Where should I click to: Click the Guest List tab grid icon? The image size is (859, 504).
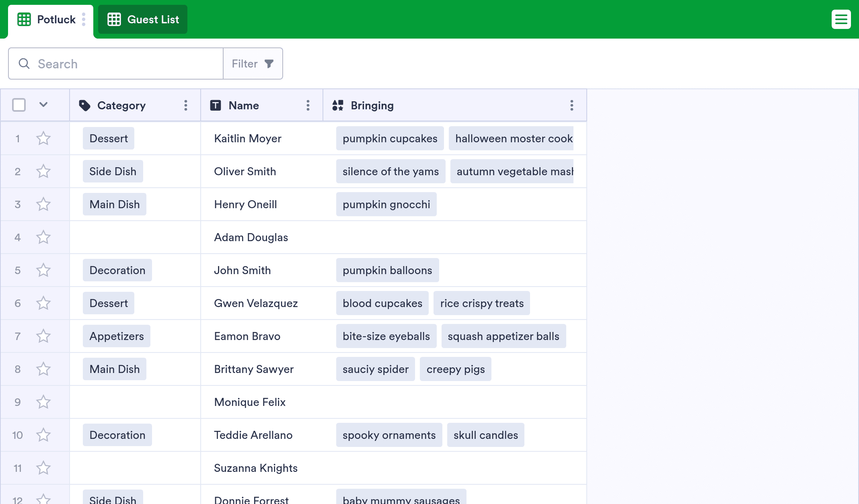(114, 19)
